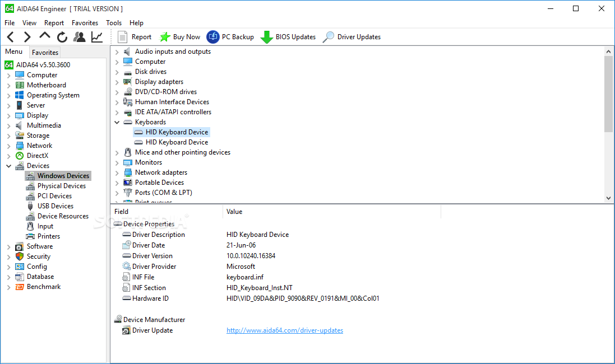Viewport: 615px width, 364px height.
Task: Select the Config icon in sidebar
Action: [19, 267]
